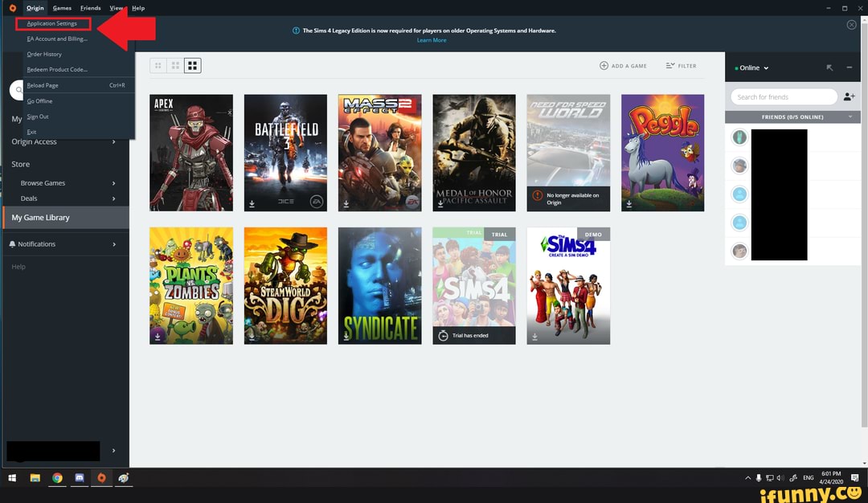
Task: Open the taskbar volume control
Action: tap(780, 478)
